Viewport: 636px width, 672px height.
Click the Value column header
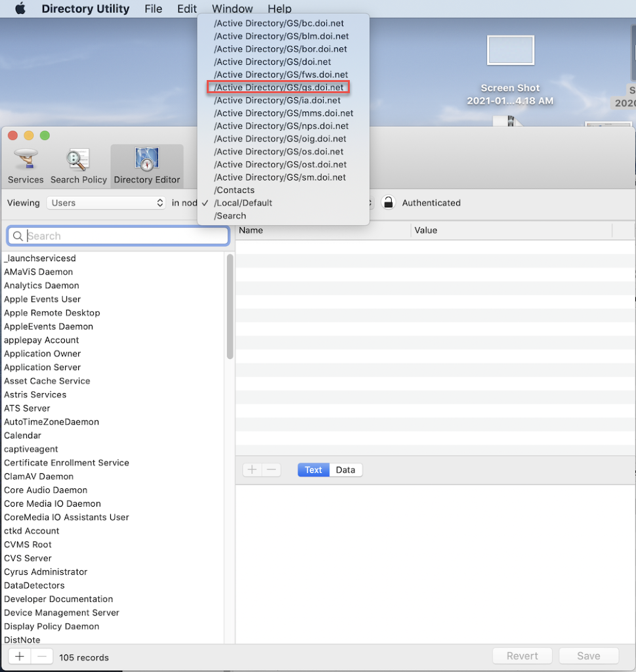511,230
